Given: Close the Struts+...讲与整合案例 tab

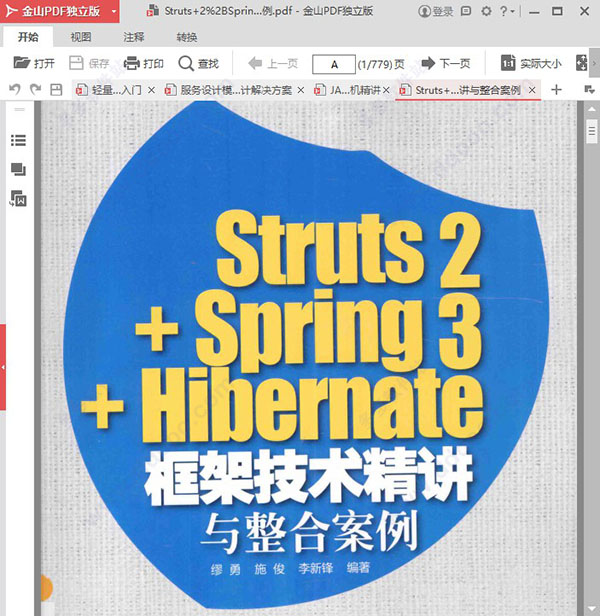Looking at the screenshot, I should click(532, 90).
